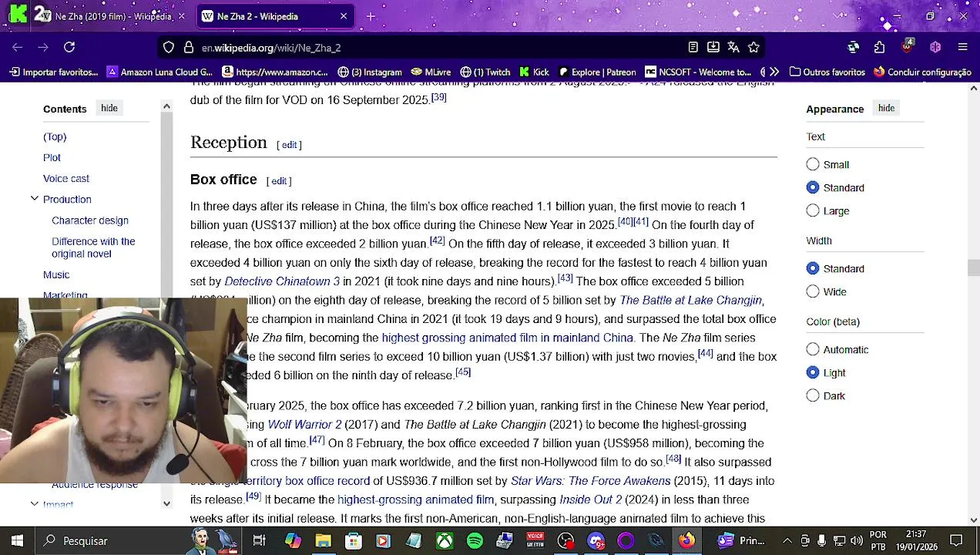Click the contents sidebar down arrow
Viewport: 980px width, 555px height.
[166, 504]
